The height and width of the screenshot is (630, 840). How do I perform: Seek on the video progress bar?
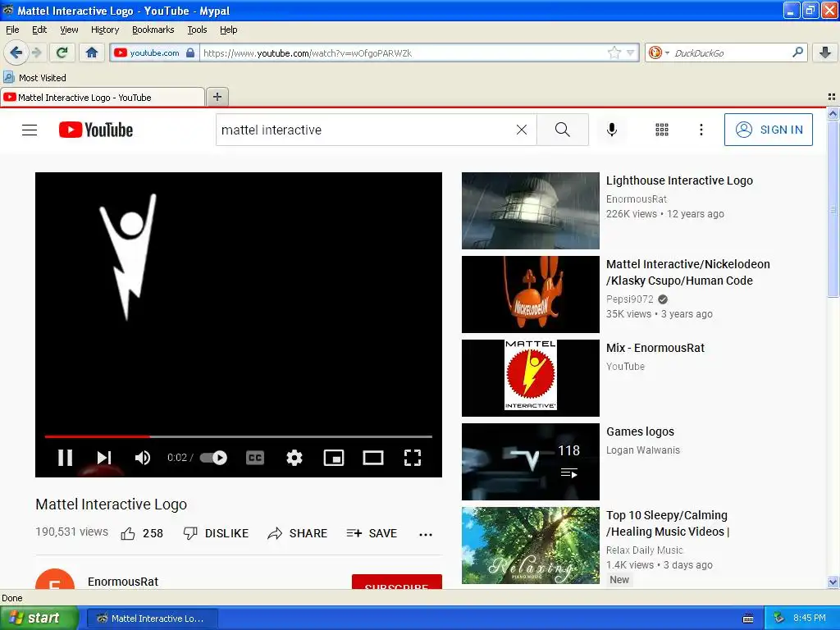point(239,436)
